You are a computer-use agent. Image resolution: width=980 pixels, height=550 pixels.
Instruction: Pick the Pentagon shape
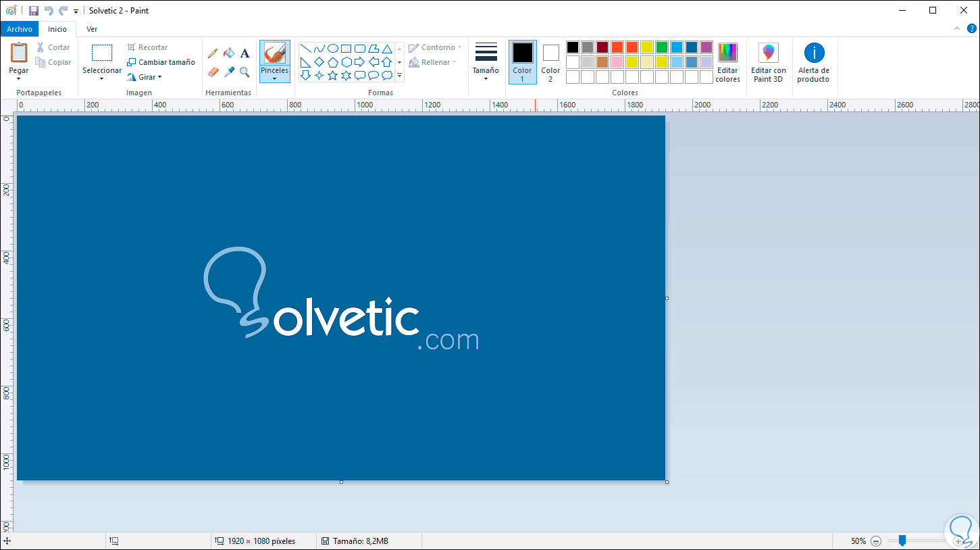pos(332,62)
